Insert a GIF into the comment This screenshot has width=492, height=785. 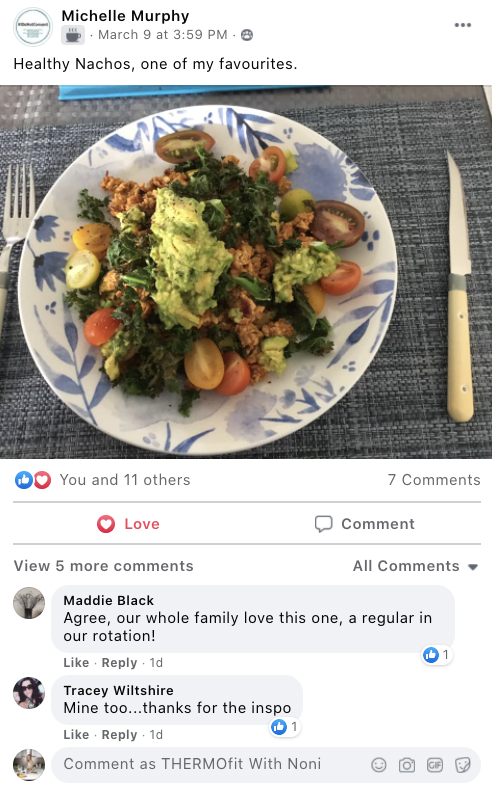point(434,764)
